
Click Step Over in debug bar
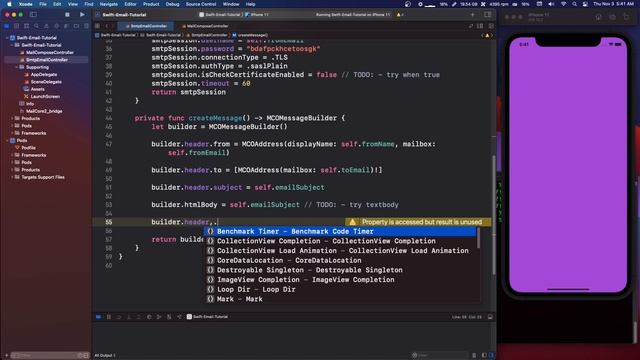coord(119,317)
